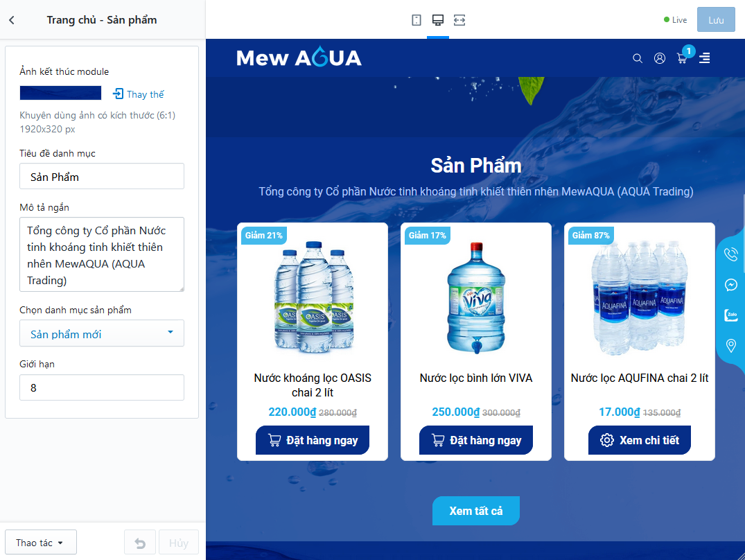The width and height of the screenshot is (745, 560).
Task: Click the map location floating icon
Action: tap(730, 345)
